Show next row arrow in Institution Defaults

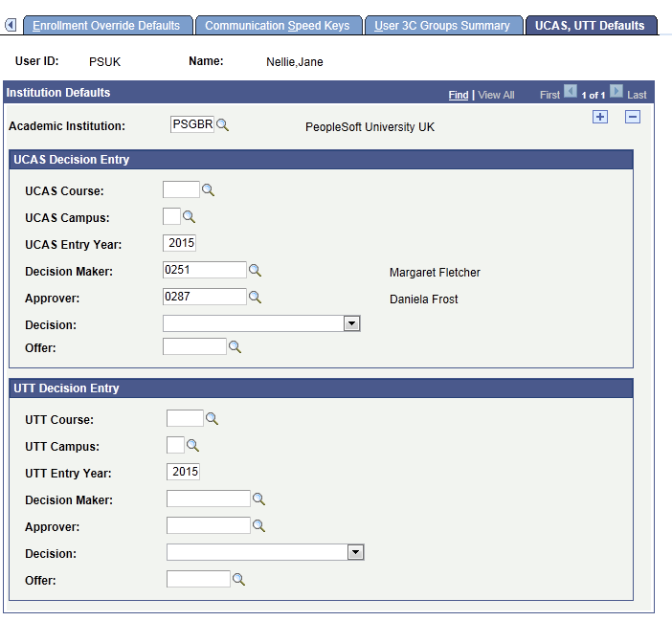click(616, 91)
